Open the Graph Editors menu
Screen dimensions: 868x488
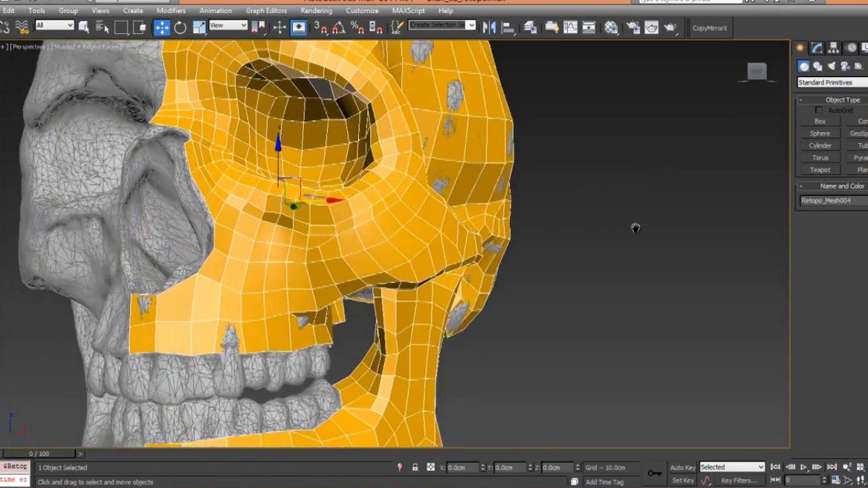coord(267,11)
